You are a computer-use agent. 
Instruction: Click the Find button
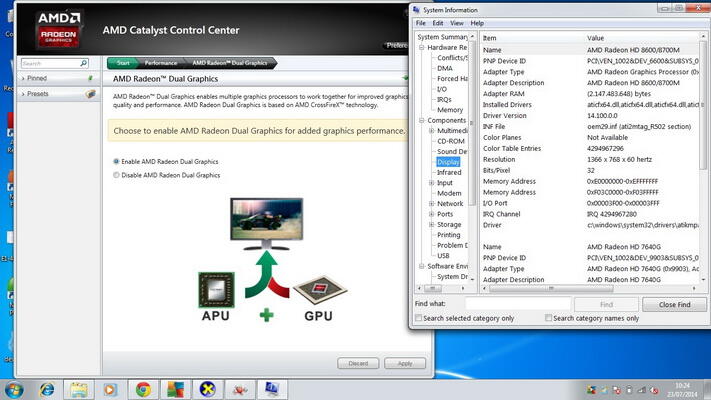tap(606, 304)
